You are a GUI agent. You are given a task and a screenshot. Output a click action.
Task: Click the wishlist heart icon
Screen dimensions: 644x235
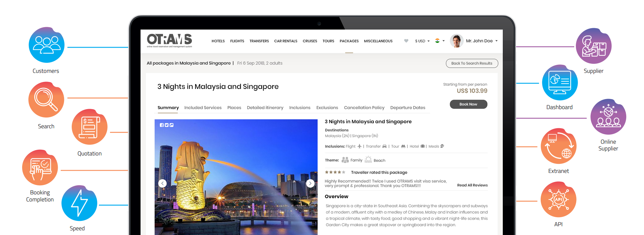coord(406,41)
